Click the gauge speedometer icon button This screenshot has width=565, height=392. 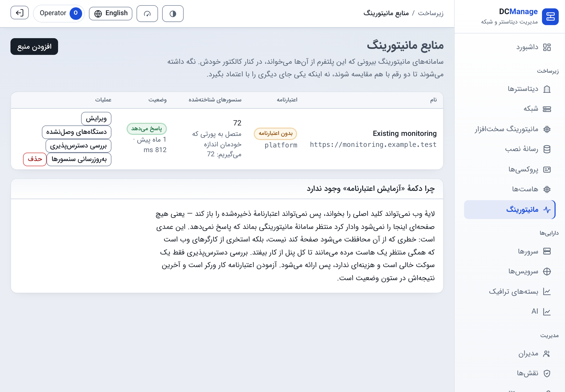coord(147,14)
